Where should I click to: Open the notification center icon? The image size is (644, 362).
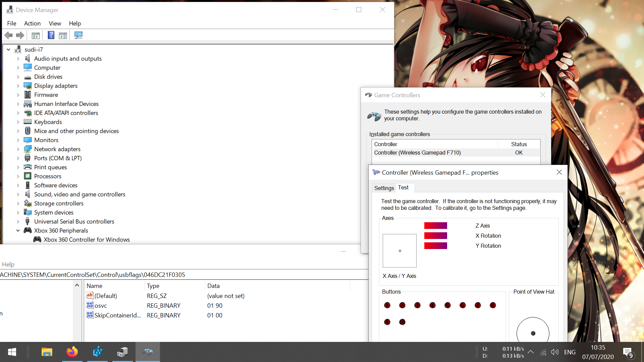pyautogui.click(x=628, y=352)
